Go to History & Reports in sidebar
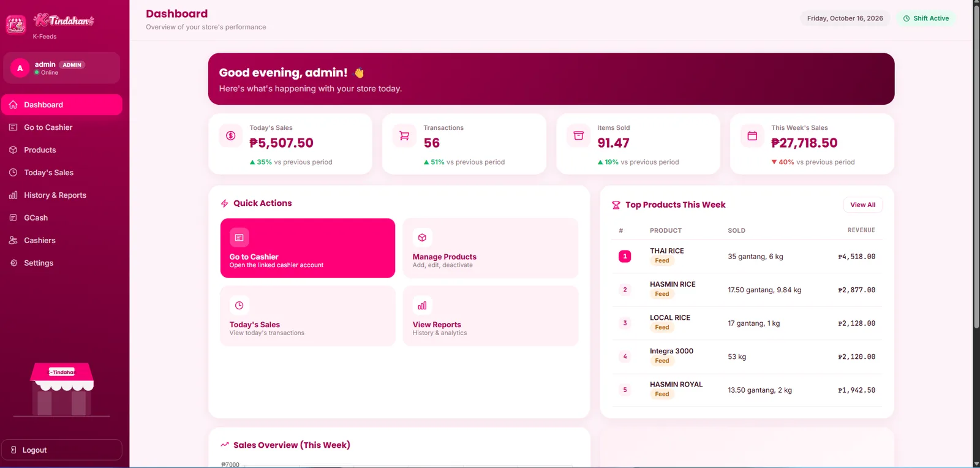 (x=62, y=195)
